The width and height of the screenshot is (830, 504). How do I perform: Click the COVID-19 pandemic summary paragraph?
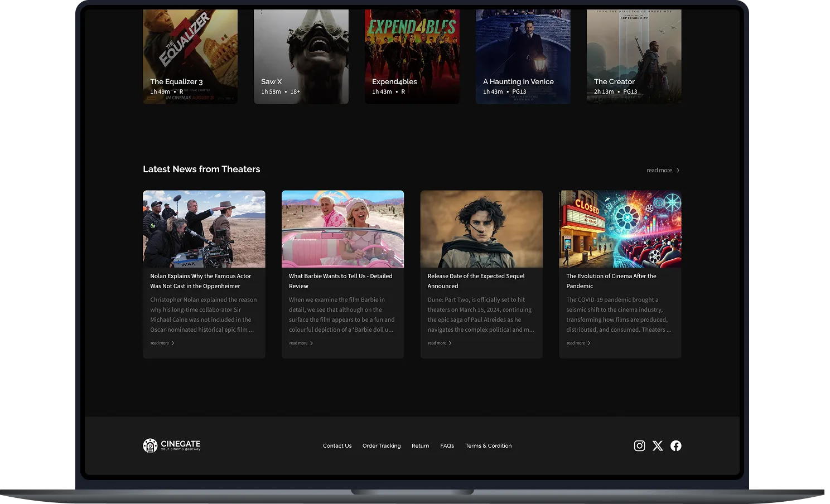coord(619,314)
